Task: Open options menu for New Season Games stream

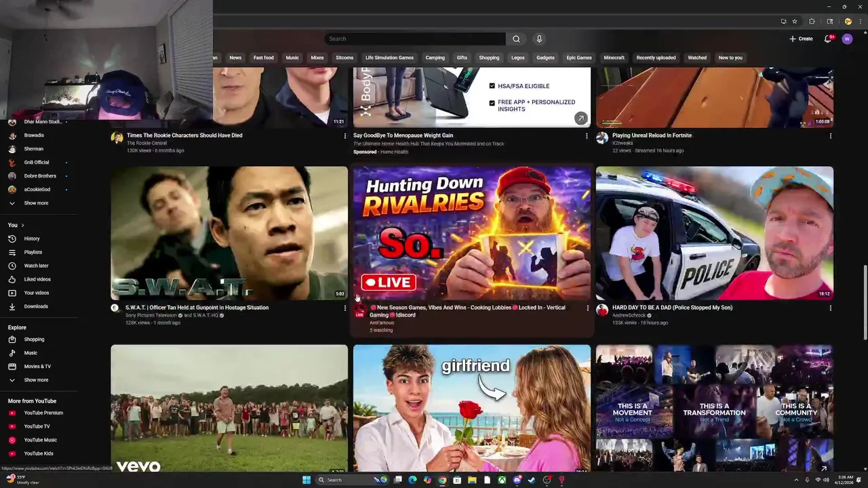Action: point(587,308)
